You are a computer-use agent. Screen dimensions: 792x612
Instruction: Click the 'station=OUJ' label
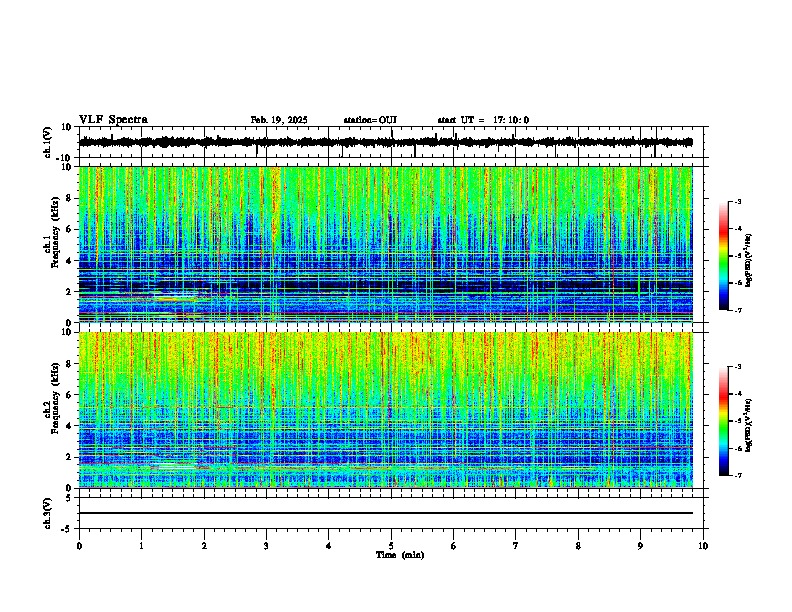pos(370,120)
